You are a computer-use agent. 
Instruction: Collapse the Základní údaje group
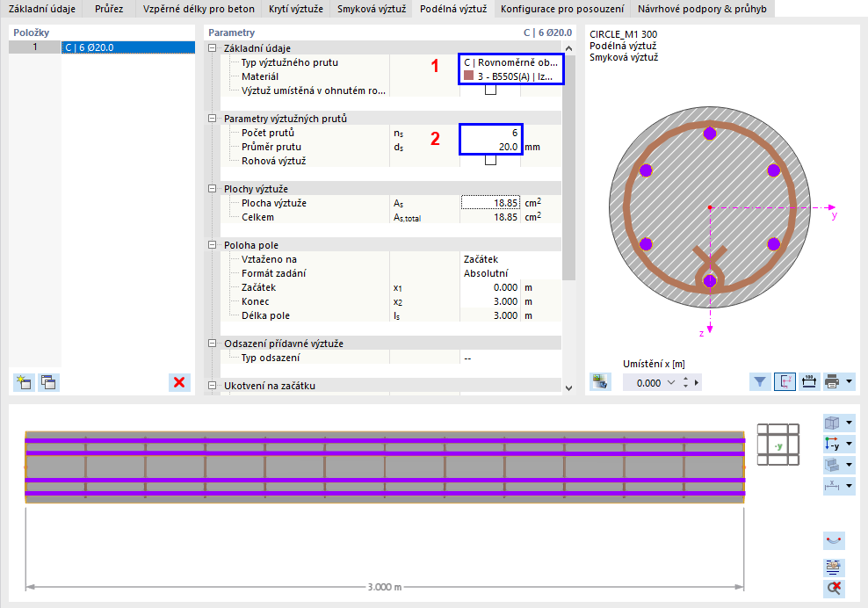(212, 48)
